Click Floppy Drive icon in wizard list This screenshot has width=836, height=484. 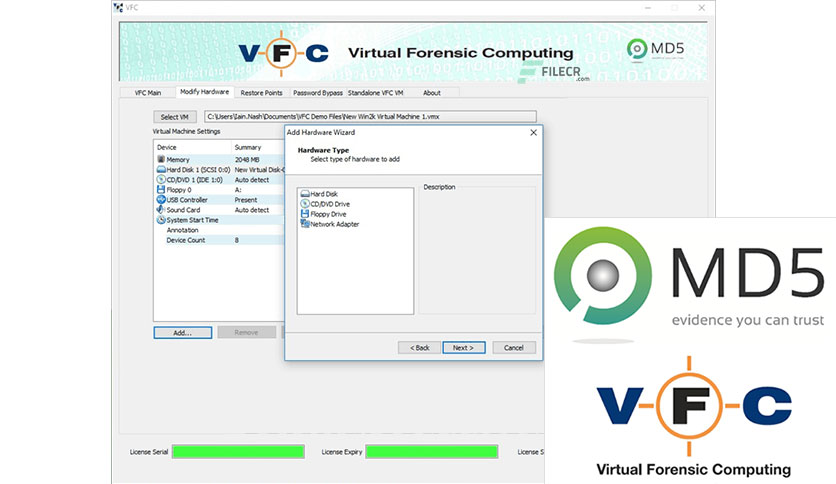click(x=305, y=214)
